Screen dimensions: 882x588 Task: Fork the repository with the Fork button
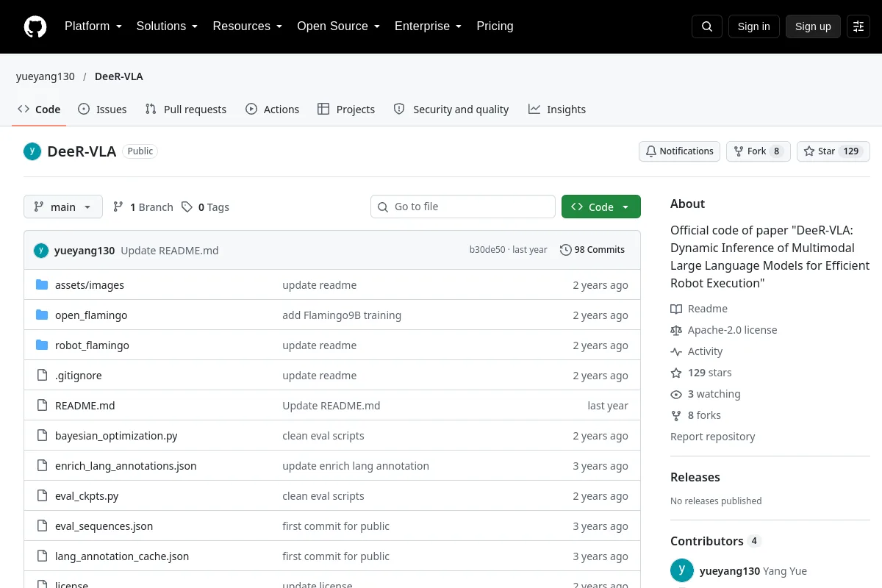click(759, 151)
